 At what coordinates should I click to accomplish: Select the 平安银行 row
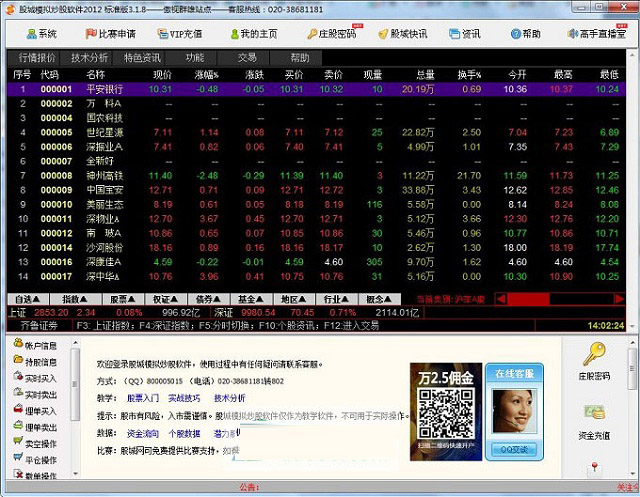(316, 89)
